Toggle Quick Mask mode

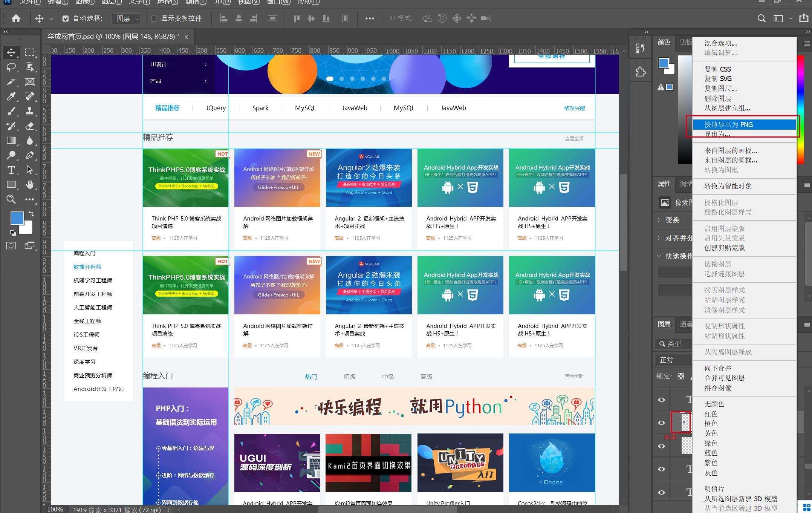(11, 245)
